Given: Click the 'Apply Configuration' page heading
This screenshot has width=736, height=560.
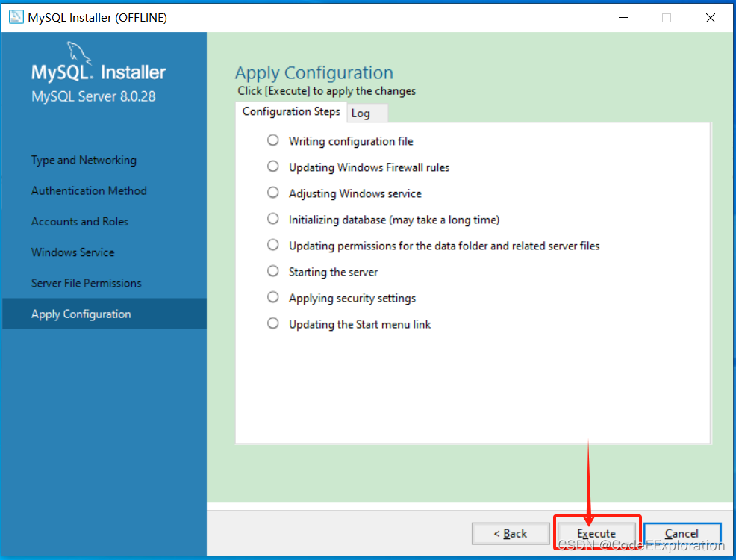Looking at the screenshot, I should click(x=314, y=73).
